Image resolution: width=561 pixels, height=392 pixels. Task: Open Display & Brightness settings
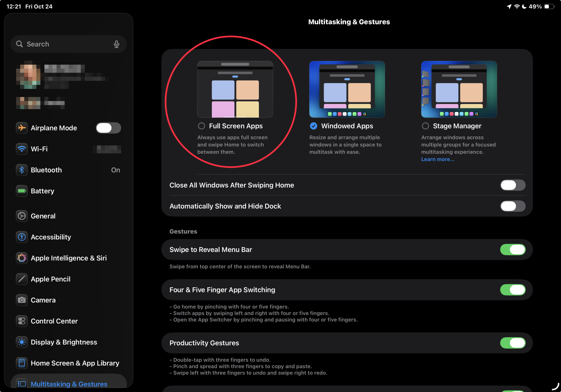pyautogui.click(x=64, y=342)
